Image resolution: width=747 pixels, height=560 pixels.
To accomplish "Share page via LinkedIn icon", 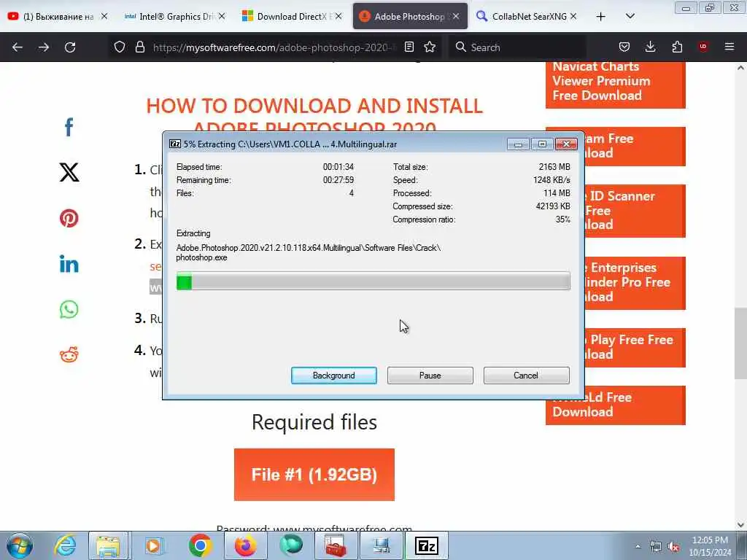I will 69,264.
